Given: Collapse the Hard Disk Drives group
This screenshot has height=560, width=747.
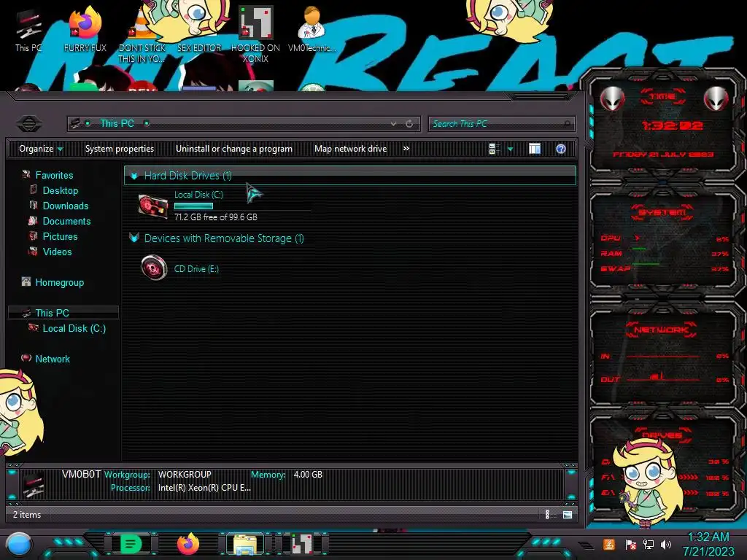Looking at the screenshot, I should (x=135, y=176).
